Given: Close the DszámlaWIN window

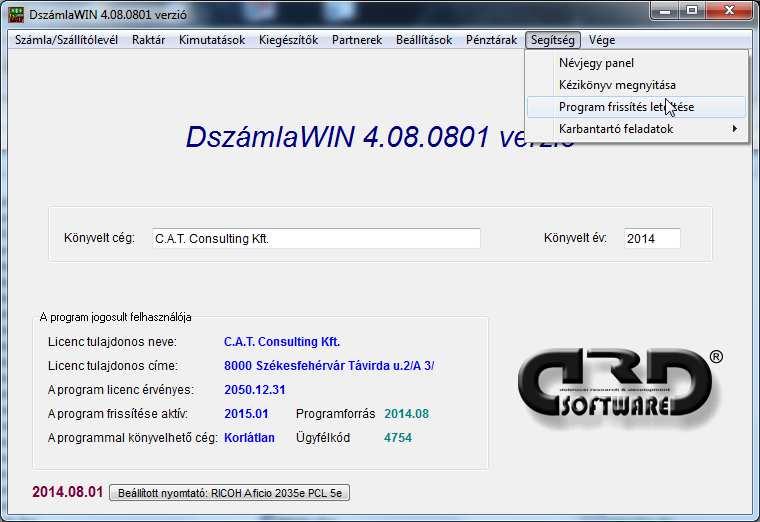Looking at the screenshot, I should click(729, 11).
